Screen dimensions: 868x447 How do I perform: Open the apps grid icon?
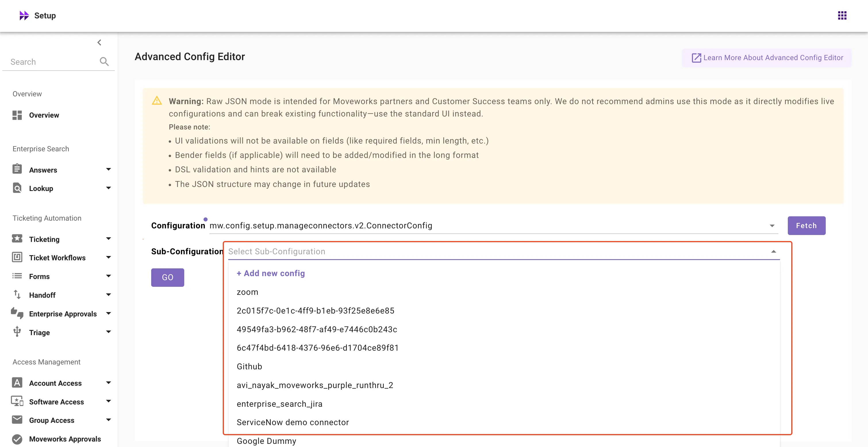[842, 16]
